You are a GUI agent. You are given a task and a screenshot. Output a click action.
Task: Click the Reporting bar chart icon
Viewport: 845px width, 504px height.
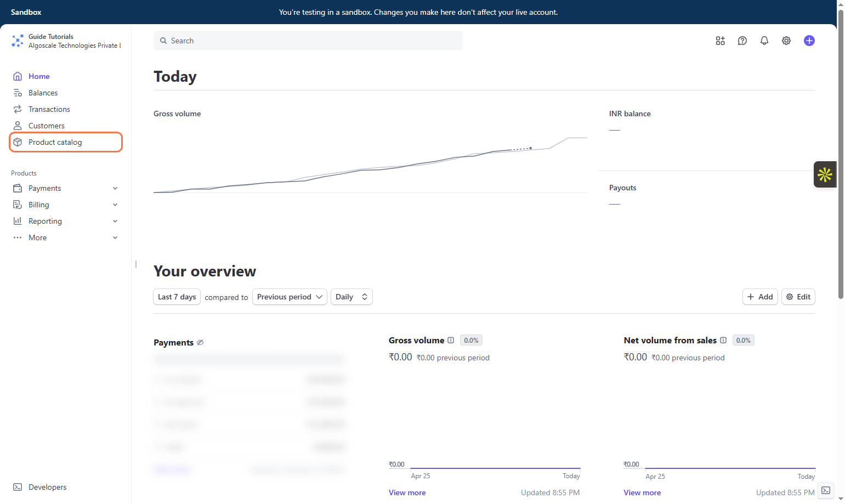pyautogui.click(x=18, y=221)
